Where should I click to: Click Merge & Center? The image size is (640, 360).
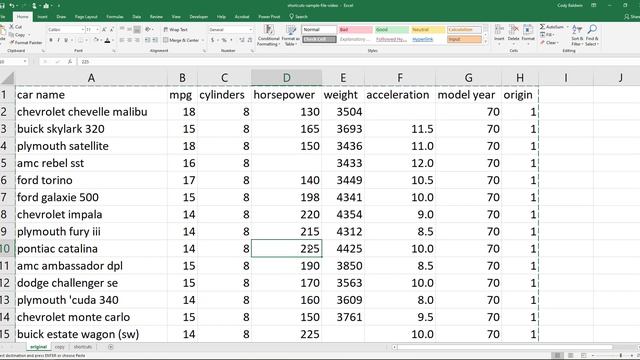[181, 40]
